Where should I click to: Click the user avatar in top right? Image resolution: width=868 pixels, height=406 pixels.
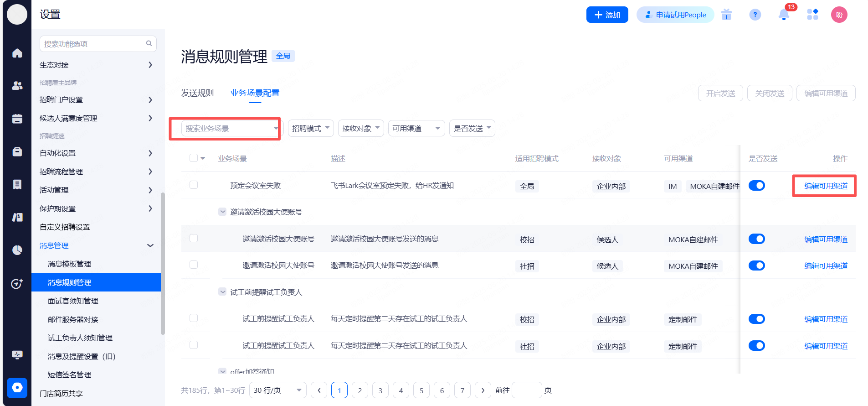pyautogui.click(x=839, y=15)
